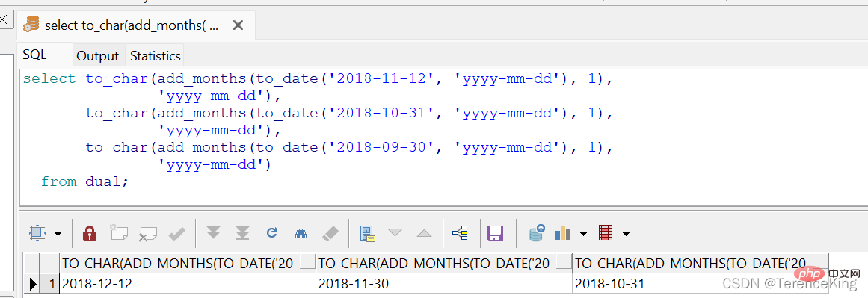Click the post changes checkmark icon
Image resolution: width=868 pixels, height=298 pixels.
(x=177, y=234)
